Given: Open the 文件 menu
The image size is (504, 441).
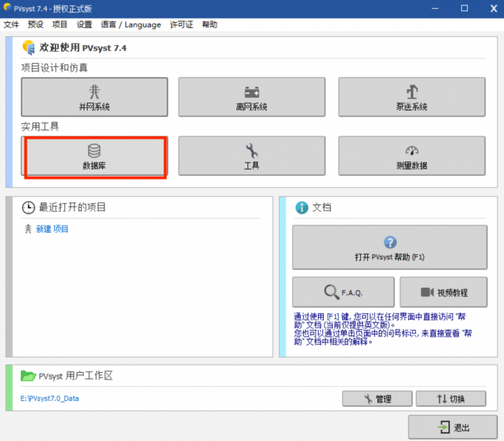Looking at the screenshot, I should coord(11,24).
